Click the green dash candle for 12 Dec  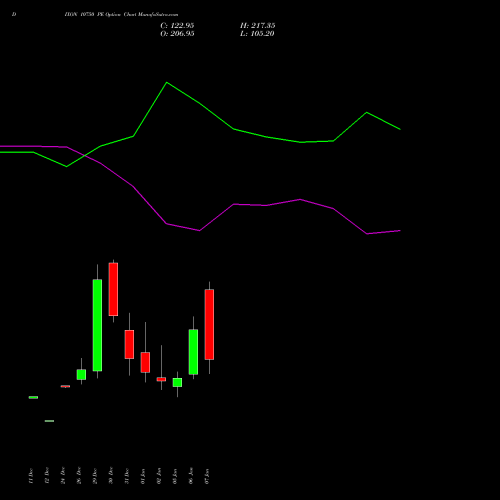pyautogui.click(x=49, y=421)
